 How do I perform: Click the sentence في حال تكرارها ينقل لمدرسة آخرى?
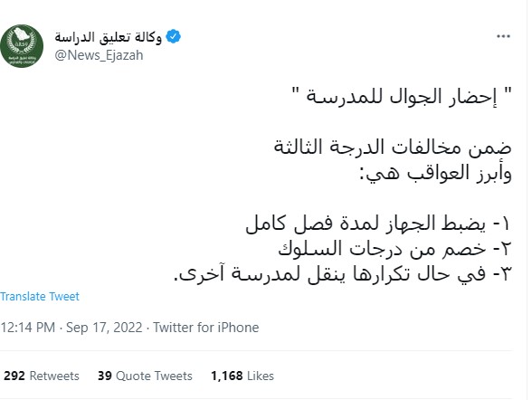329,274
